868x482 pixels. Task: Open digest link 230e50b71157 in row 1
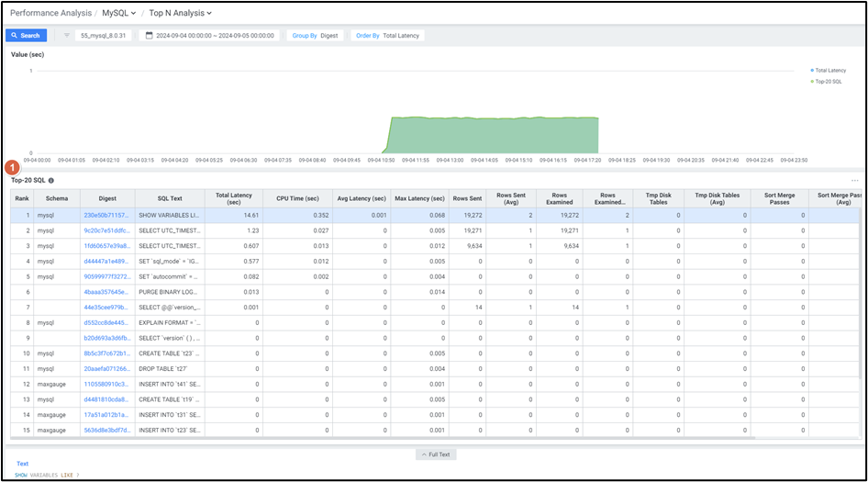click(106, 215)
